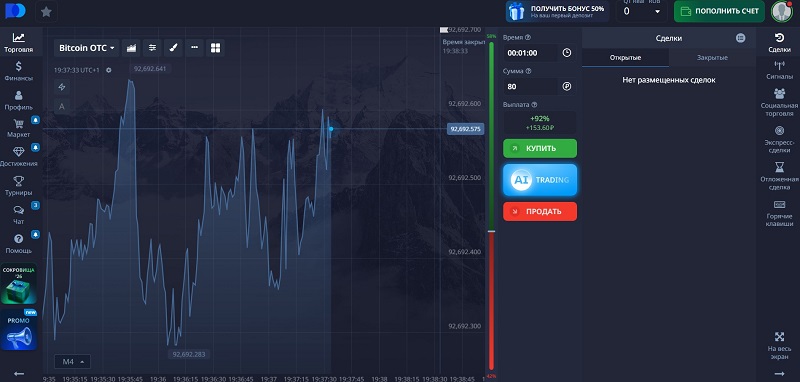The width and height of the screenshot is (800, 382).
Task: Click the sentiment bar slider handle
Action: point(491,232)
